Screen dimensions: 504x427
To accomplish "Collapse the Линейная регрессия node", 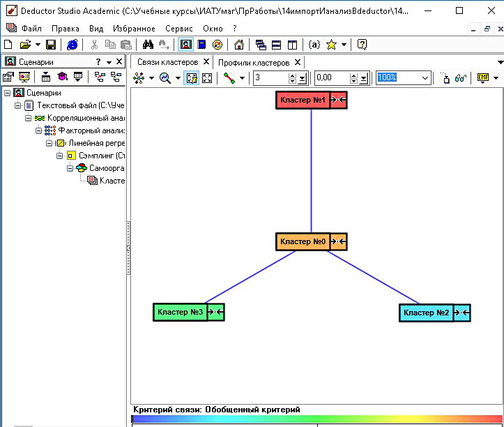I will tap(49, 143).
